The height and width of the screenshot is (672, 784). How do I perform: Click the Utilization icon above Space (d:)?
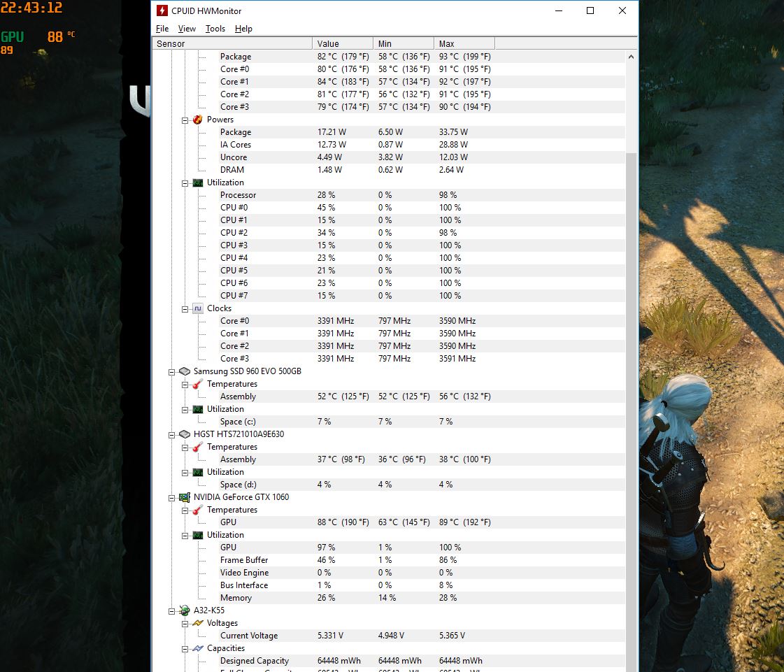[x=198, y=472]
